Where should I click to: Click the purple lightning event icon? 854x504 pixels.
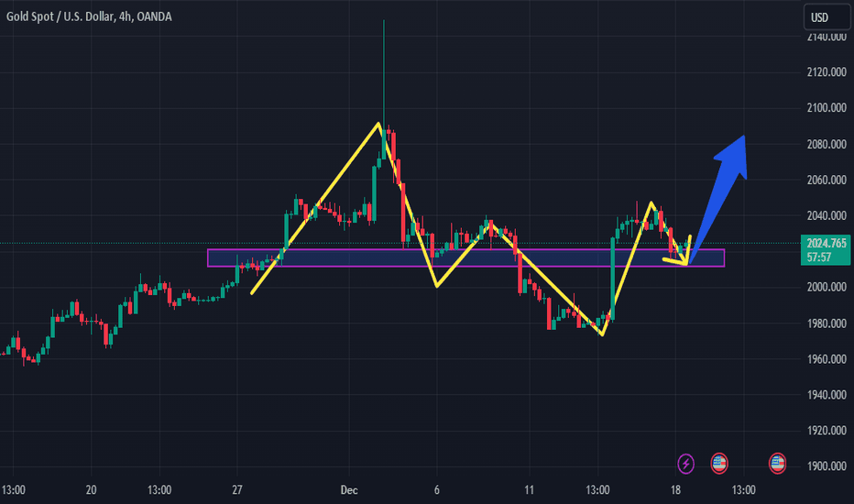click(x=685, y=464)
